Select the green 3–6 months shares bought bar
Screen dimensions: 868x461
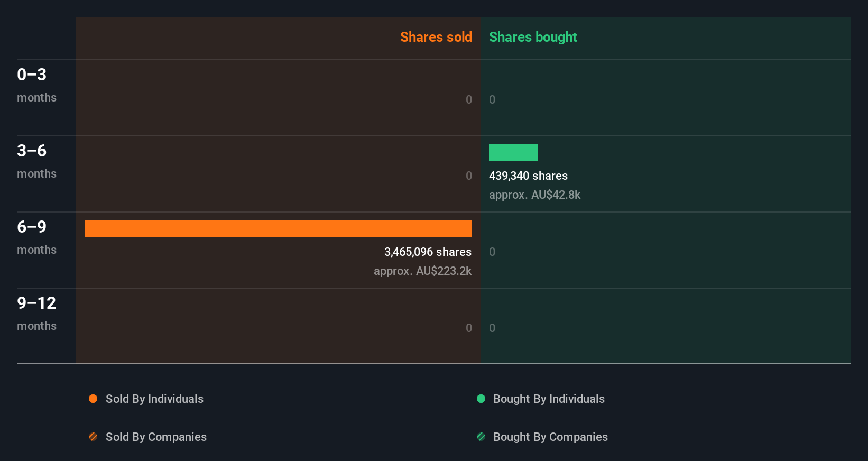pyautogui.click(x=513, y=152)
